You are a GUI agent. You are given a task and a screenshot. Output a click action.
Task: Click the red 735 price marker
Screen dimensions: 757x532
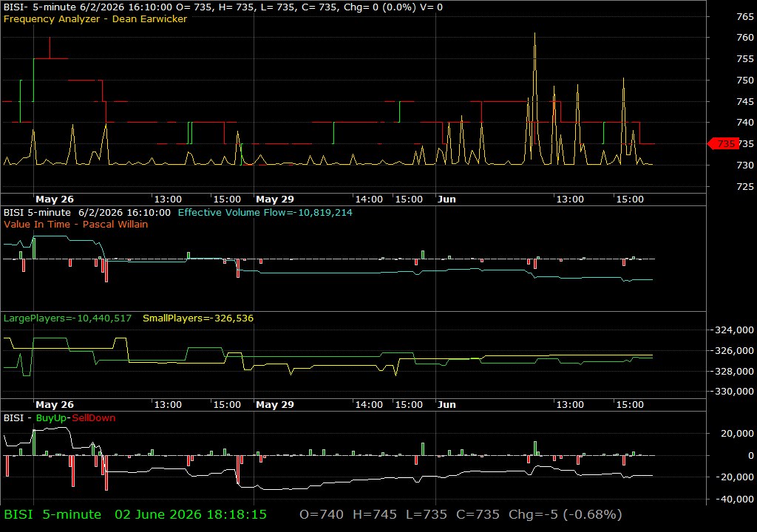pos(723,143)
